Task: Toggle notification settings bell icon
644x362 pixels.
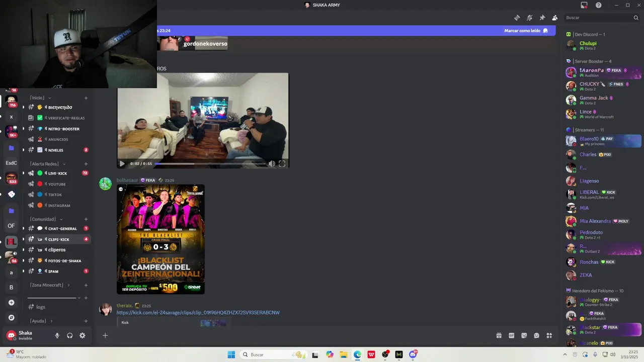Action: tap(529, 18)
